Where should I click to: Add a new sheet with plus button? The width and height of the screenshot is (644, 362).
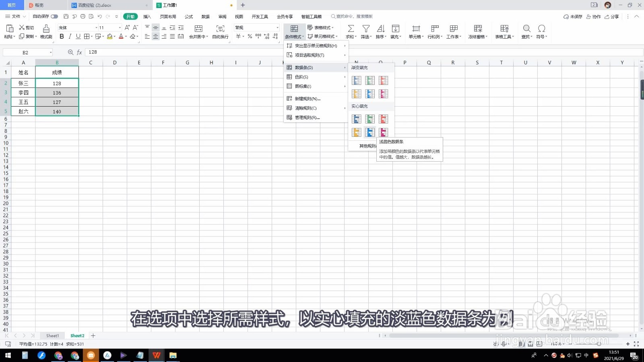pyautogui.click(x=93, y=335)
